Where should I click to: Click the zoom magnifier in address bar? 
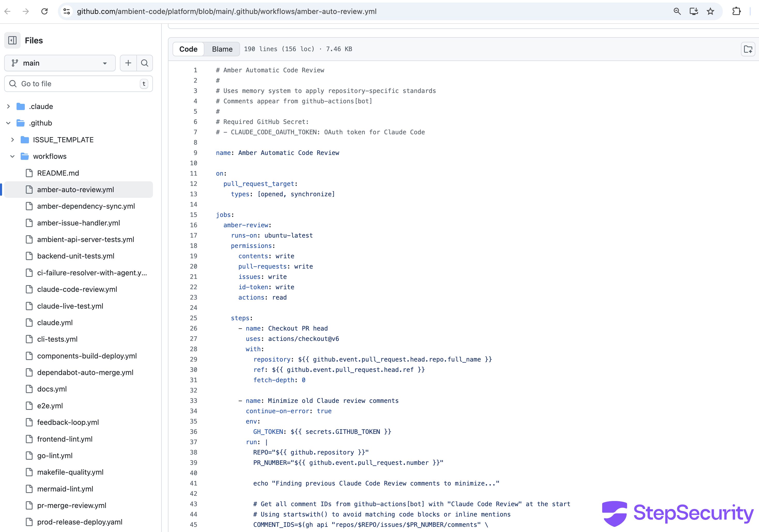(x=677, y=12)
